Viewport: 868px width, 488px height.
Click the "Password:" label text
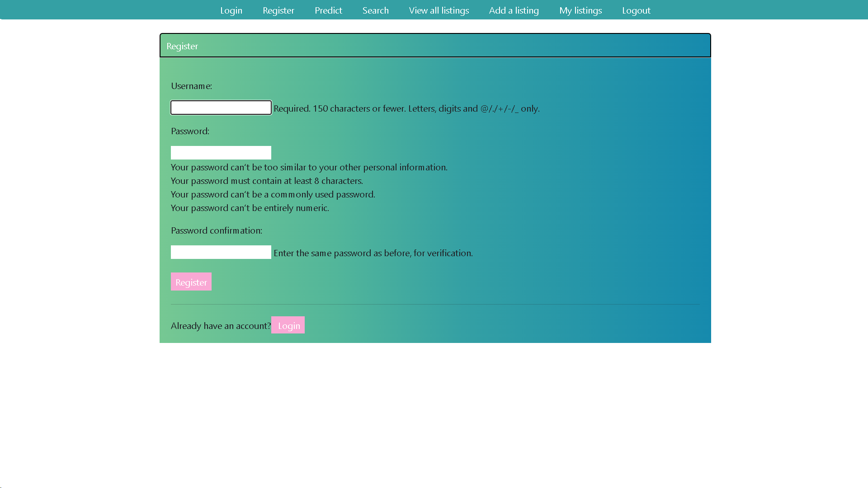coord(190,131)
